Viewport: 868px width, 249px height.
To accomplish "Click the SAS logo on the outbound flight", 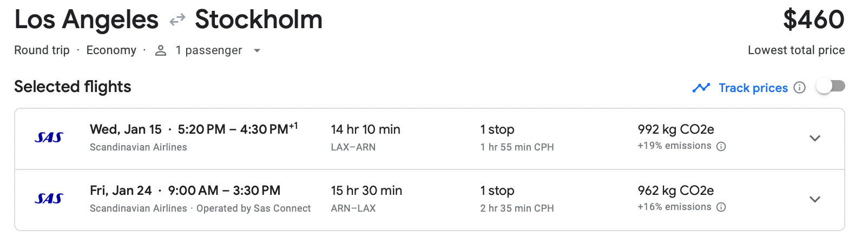I will 49,138.
